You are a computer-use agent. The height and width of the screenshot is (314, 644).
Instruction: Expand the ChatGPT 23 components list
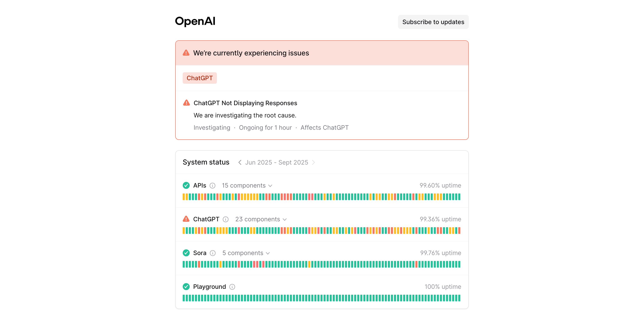click(x=261, y=219)
